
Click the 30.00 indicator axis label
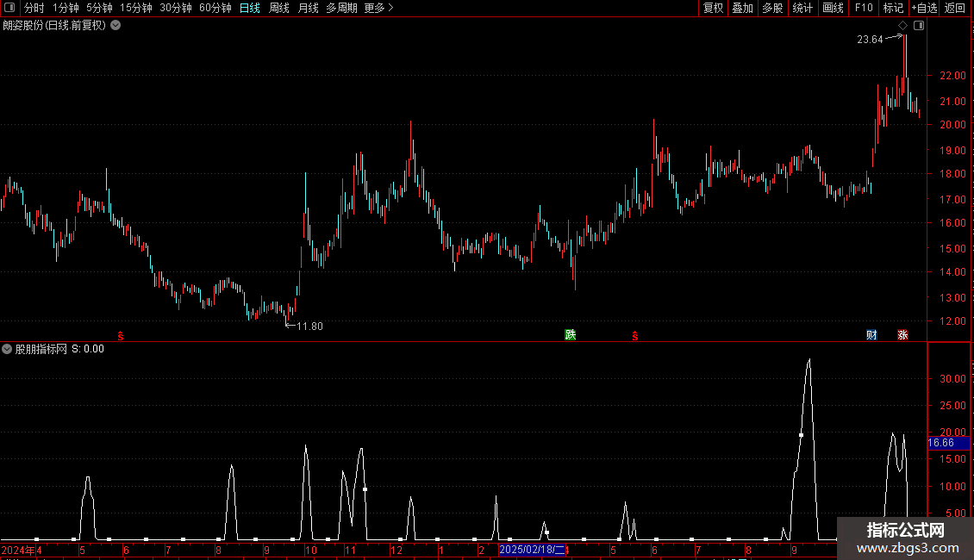pyautogui.click(x=952, y=379)
